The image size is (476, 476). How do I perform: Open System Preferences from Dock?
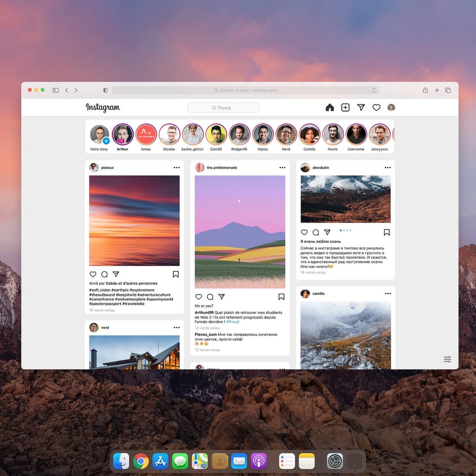[335, 461]
